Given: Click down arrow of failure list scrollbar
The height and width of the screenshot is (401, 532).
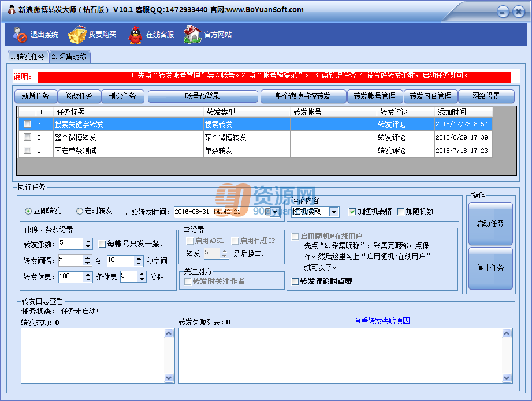Looking at the screenshot, I should (x=507, y=377).
